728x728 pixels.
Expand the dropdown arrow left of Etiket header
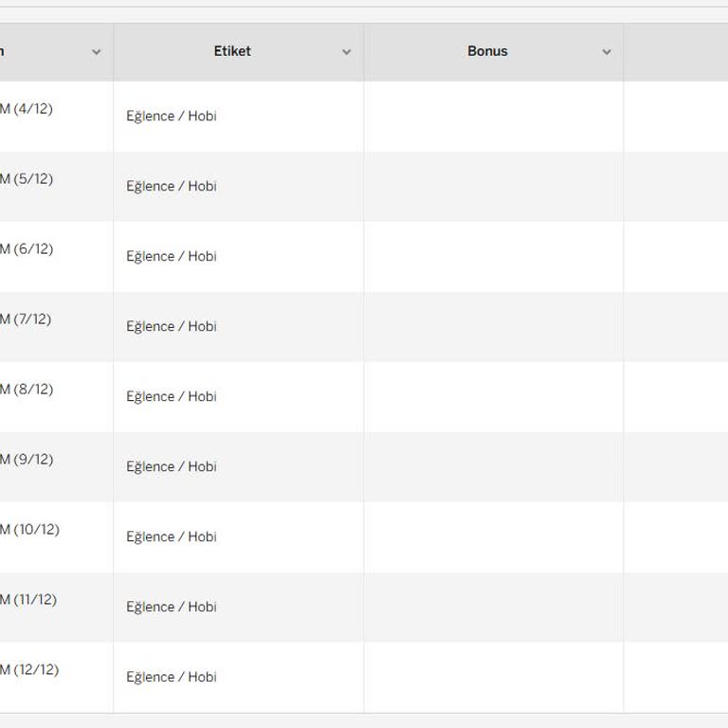click(x=96, y=52)
